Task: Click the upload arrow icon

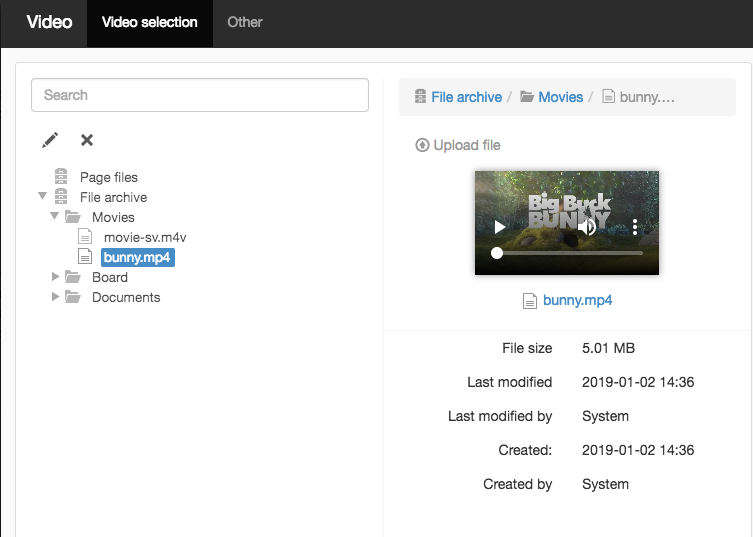Action: pos(422,145)
